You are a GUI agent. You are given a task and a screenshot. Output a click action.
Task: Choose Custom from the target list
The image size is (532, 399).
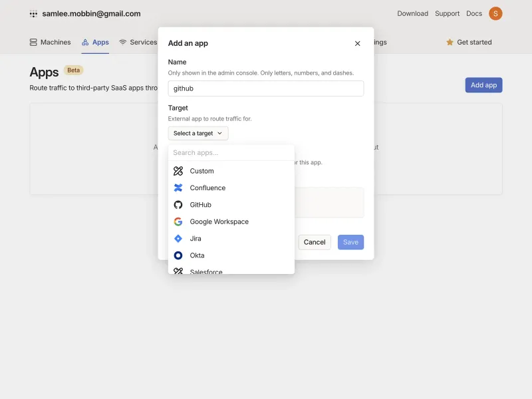click(x=231, y=171)
